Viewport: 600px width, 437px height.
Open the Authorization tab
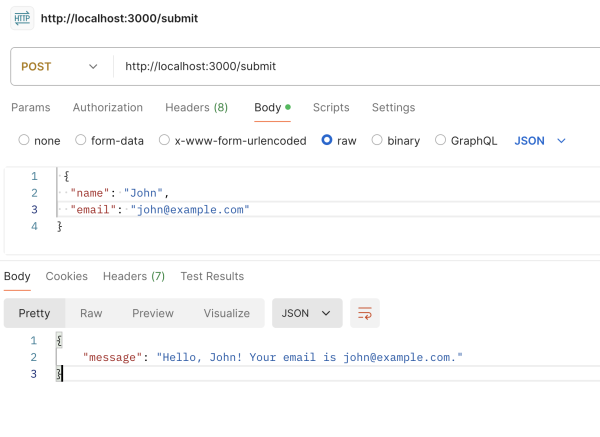click(x=108, y=107)
